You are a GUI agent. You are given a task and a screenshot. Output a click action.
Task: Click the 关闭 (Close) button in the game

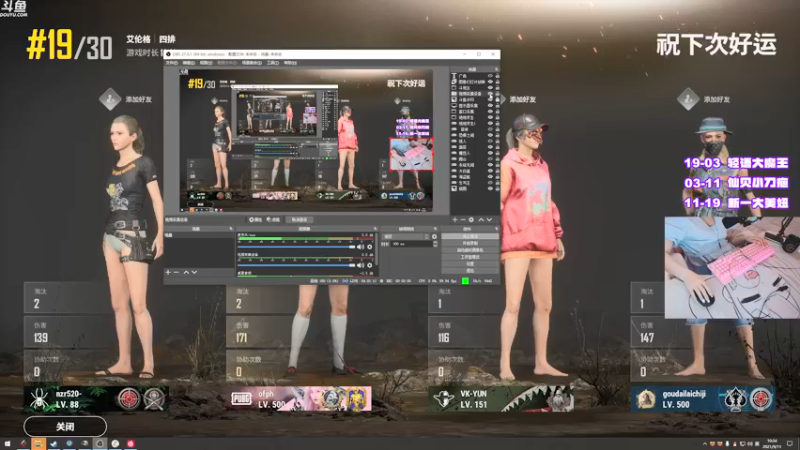click(x=65, y=427)
